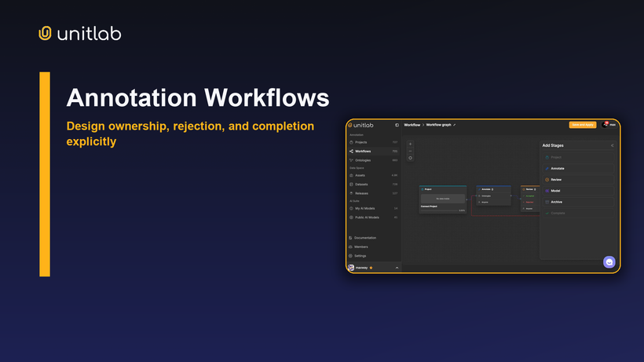Viewport: 644px width, 362px height.
Task: Collapse the Add Stages panel
Action: coord(612,146)
